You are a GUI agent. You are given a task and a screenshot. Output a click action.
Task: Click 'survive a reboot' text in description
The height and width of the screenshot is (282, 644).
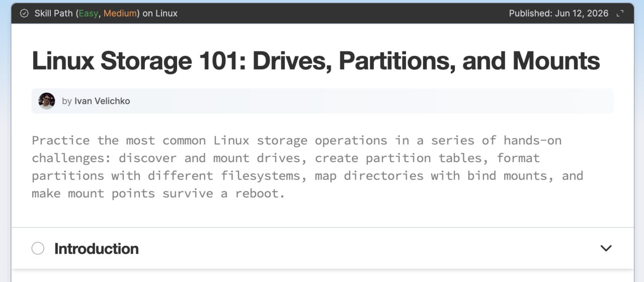(x=223, y=193)
